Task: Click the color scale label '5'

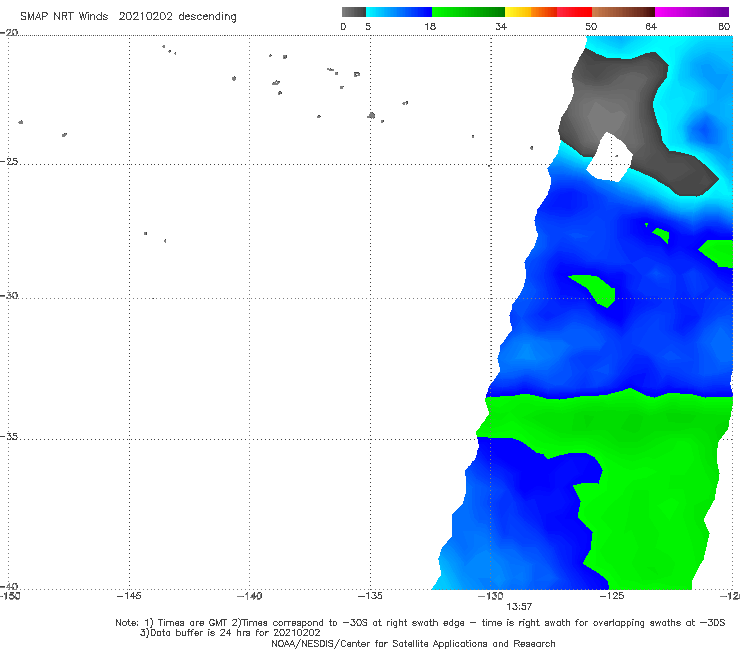Action: 368,26
